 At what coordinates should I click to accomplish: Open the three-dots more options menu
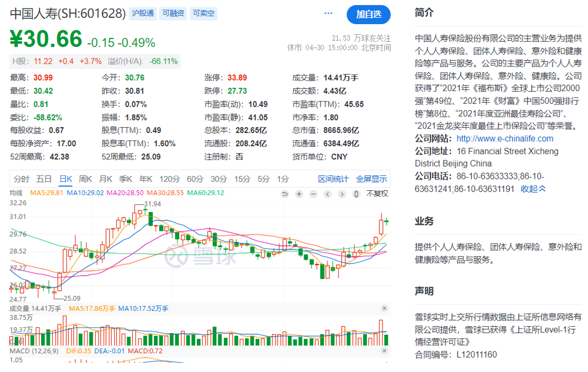[x=329, y=13]
